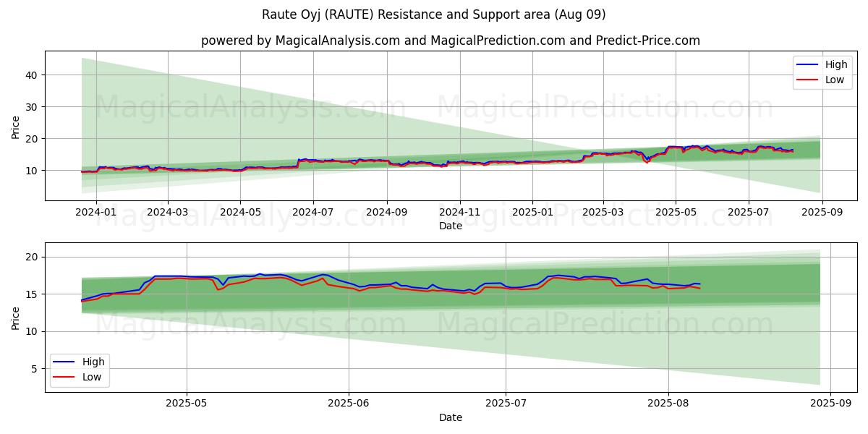Screen dimensions: 868x434
Task: Click the '2025-08' tick label in the bottom chart
Action: 668,404
